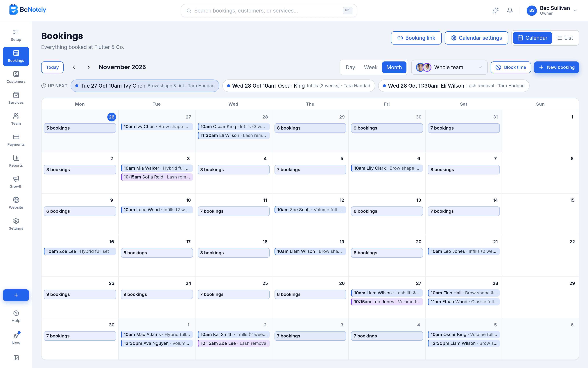The image size is (588, 368).
Task: Switch to Day view
Action: click(x=350, y=67)
